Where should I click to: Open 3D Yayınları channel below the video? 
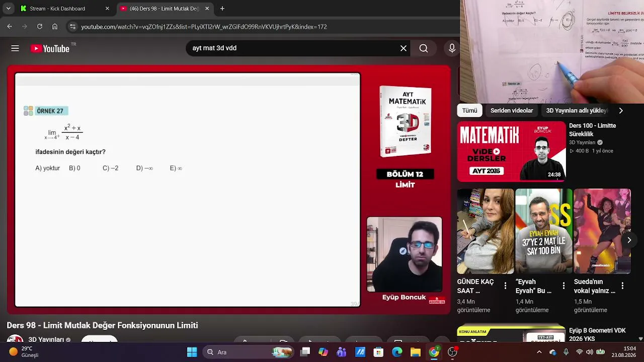46,339
